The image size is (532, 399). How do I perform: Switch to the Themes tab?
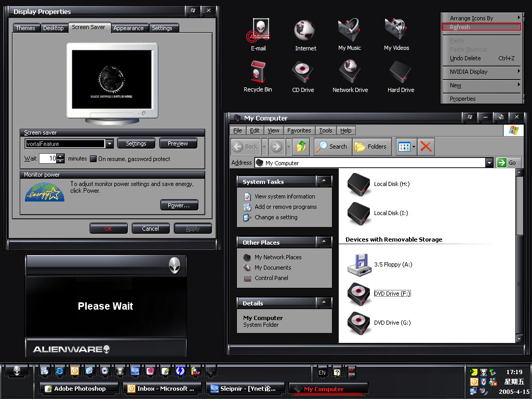25,28
